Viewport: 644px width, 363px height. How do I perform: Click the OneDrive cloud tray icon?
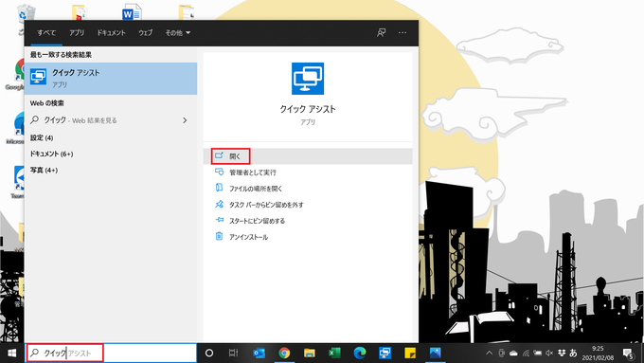(513, 353)
